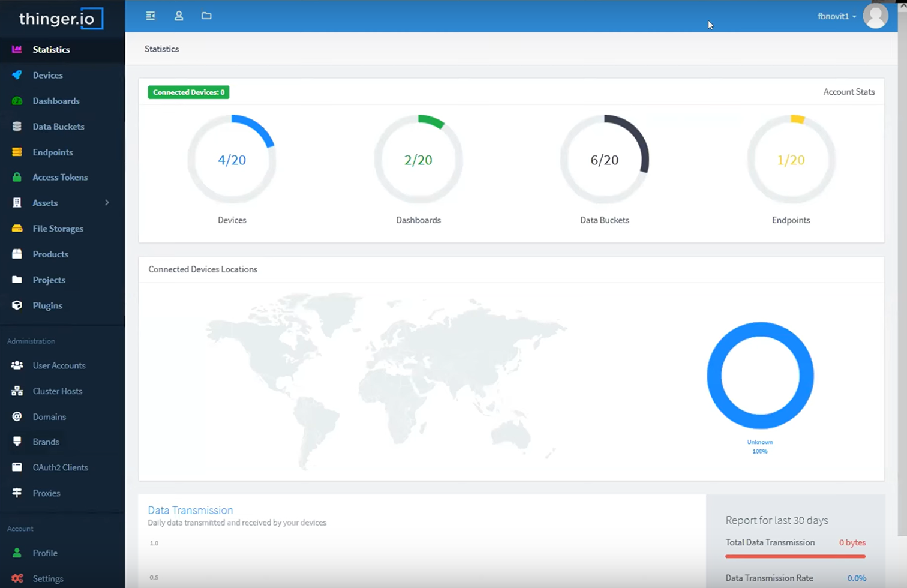Viewport: 907px width, 588px height.
Task: Open the folder icon in top toolbar
Action: click(206, 16)
